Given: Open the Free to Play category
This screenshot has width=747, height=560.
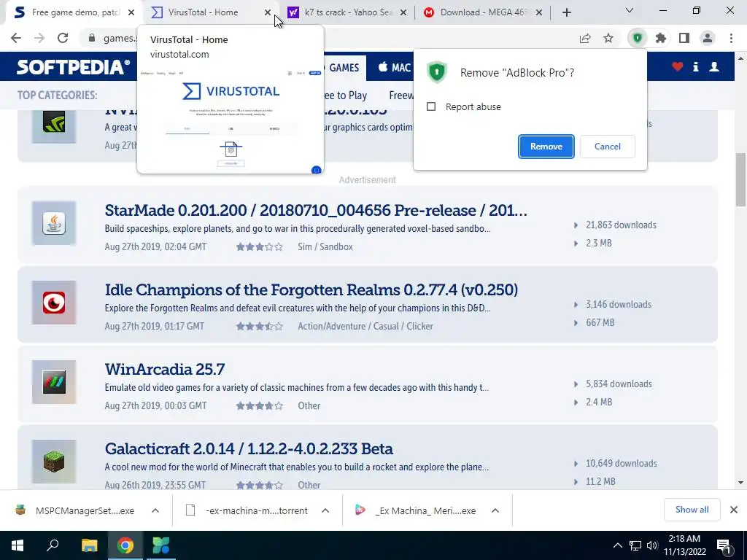Looking at the screenshot, I should pos(345,96).
